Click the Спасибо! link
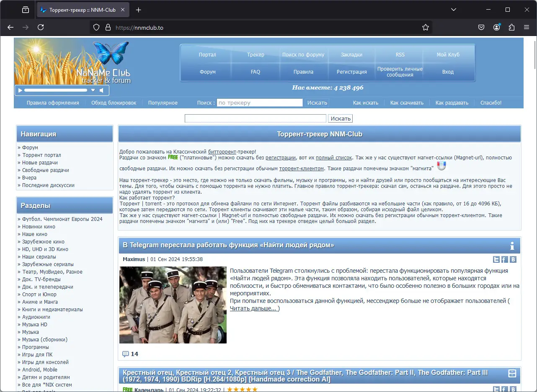The height and width of the screenshot is (392, 537). (491, 103)
